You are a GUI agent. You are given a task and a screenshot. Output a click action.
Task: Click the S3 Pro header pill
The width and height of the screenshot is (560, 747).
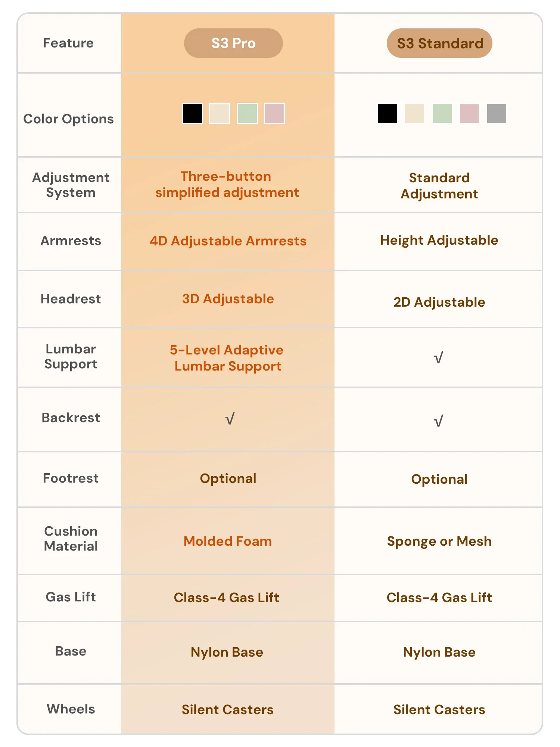click(x=233, y=43)
